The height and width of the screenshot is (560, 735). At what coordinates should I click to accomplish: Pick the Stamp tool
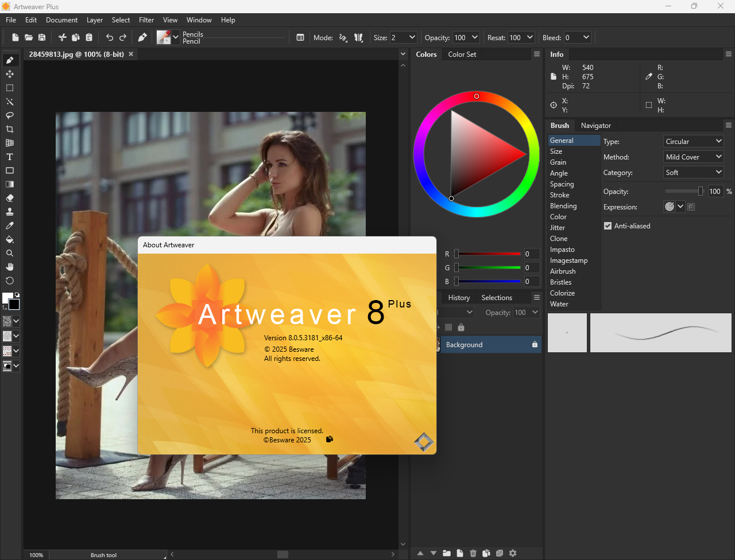click(x=10, y=212)
